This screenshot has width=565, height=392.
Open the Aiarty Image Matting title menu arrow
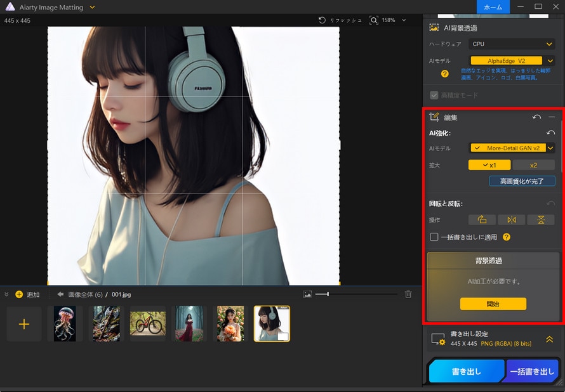(92, 7)
